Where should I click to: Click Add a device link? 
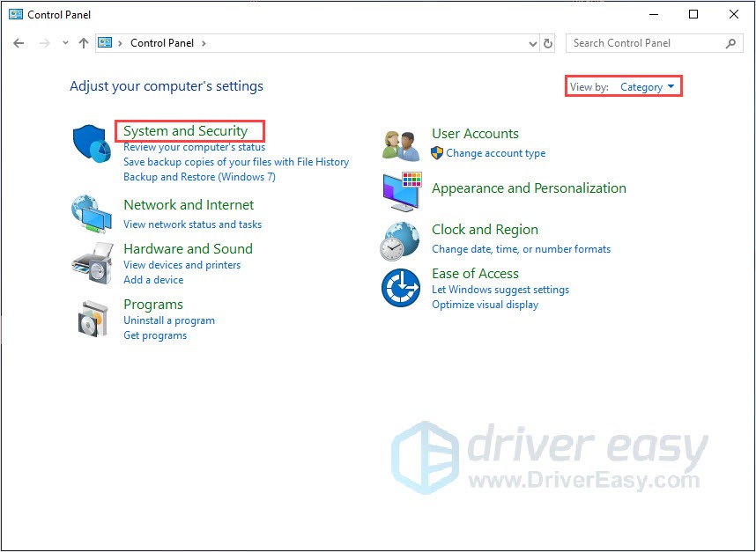coord(153,280)
